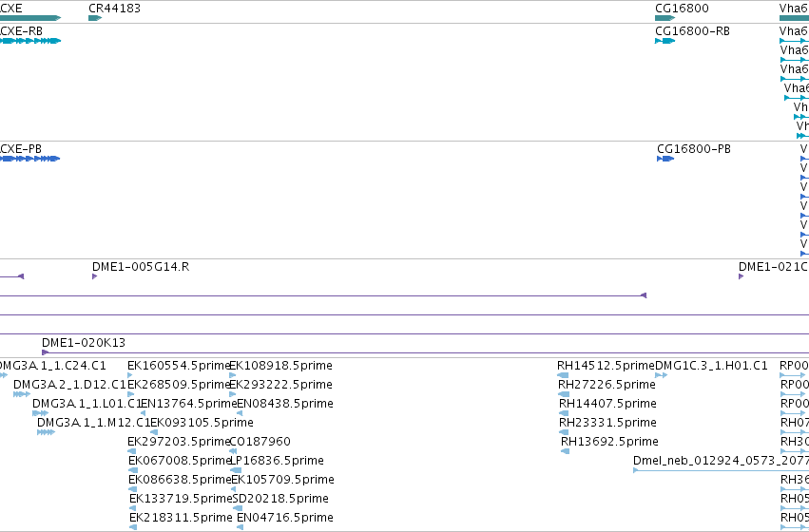This screenshot has width=809, height=532.
Task: Click the RH23331.5prime EST label
Action: 607,423
